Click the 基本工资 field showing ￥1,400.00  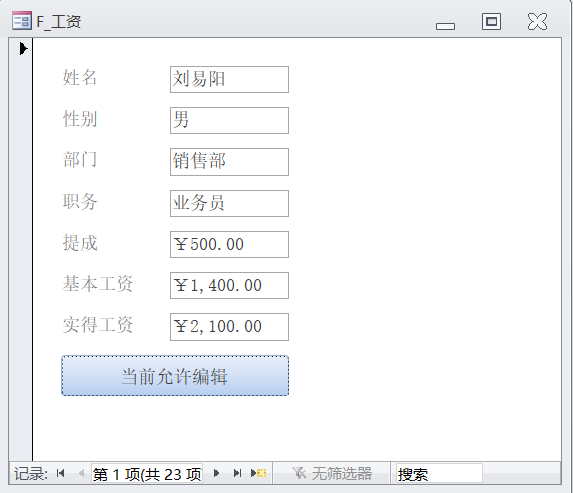click(x=229, y=285)
